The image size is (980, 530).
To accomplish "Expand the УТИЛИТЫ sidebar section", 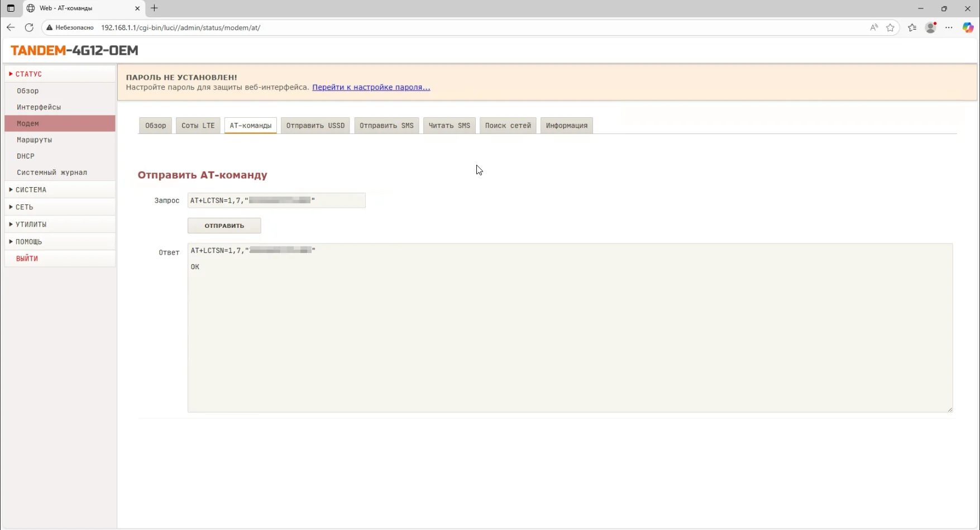I will [31, 225].
